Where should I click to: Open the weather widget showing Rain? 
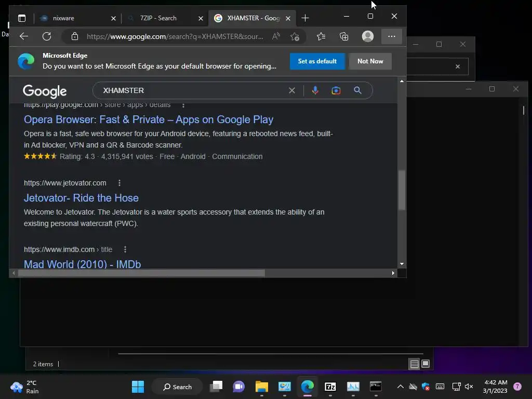[x=24, y=387]
